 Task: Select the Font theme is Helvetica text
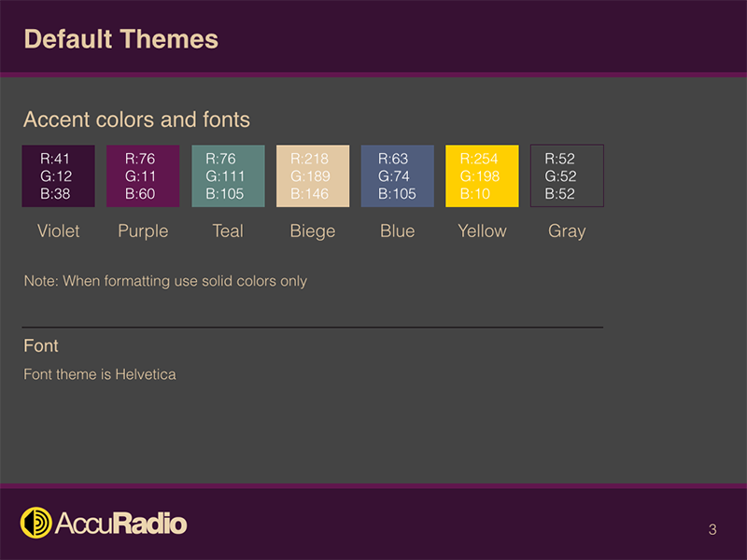pos(100,374)
